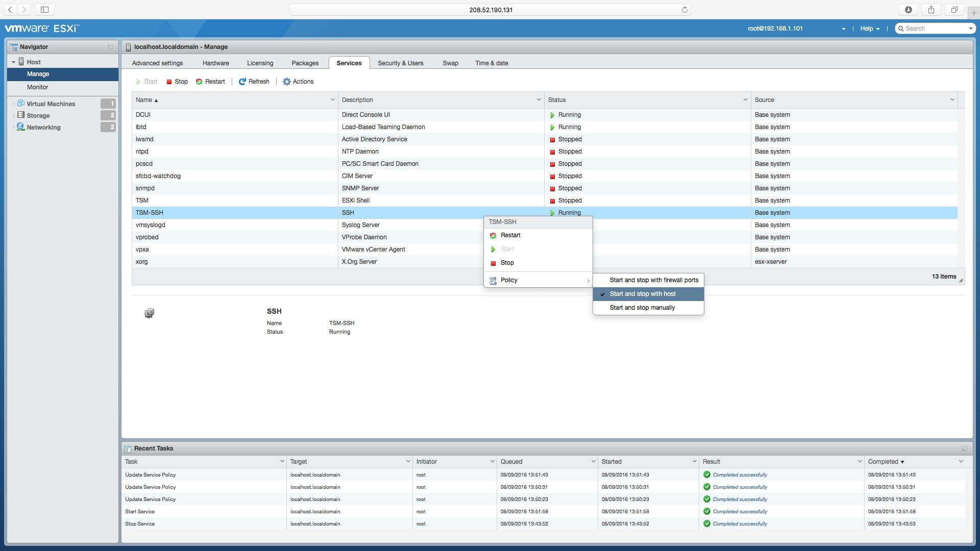Viewport: 980px width, 551px height.
Task: Switch to the Security & Users tab
Action: coord(400,63)
